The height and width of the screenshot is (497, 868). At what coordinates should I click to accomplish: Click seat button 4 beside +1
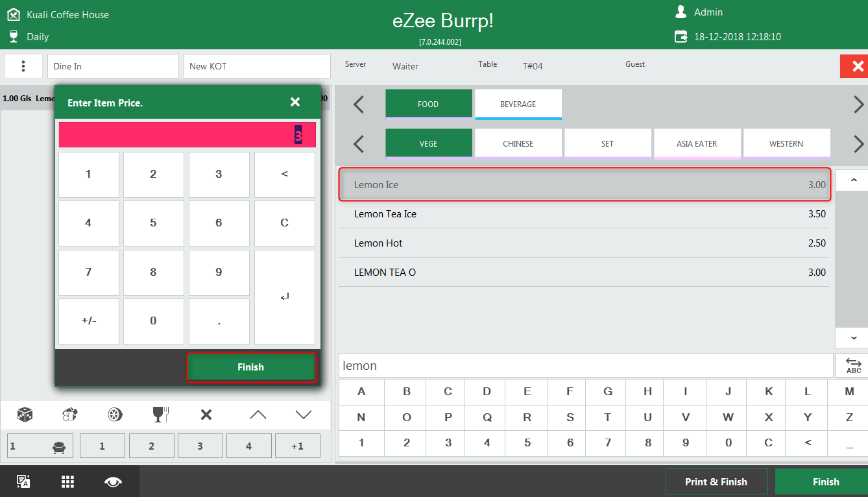(x=249, y=446)
